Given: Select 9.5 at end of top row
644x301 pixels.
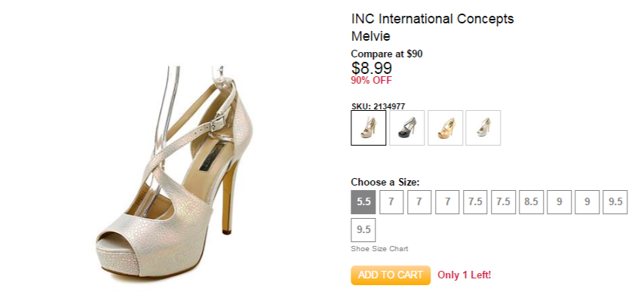Looking at the screenshot, I should (x=615, y=202).
